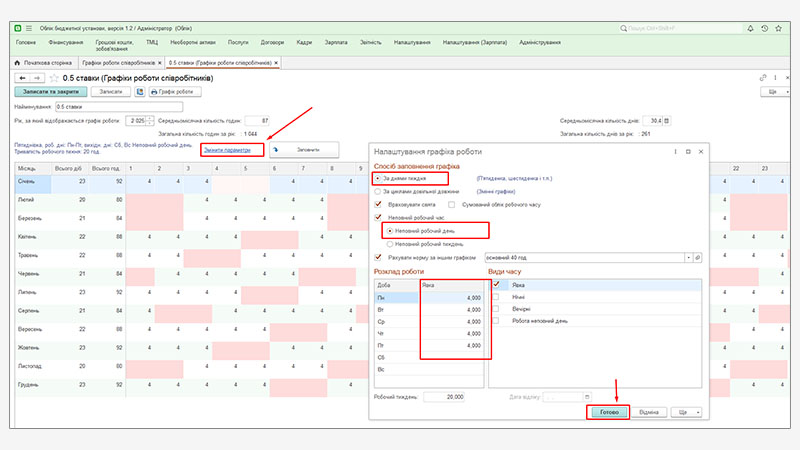Select Неповний робочий тиждень option

(x=389, y=243)
